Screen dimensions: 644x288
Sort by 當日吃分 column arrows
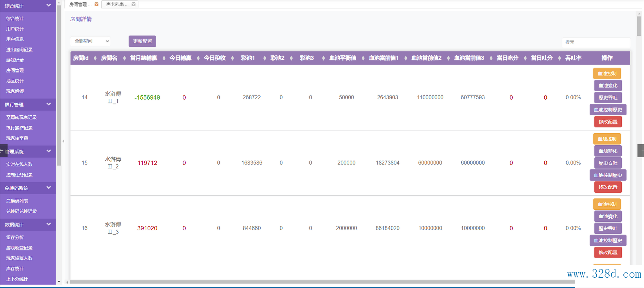(x=525, y=58)
